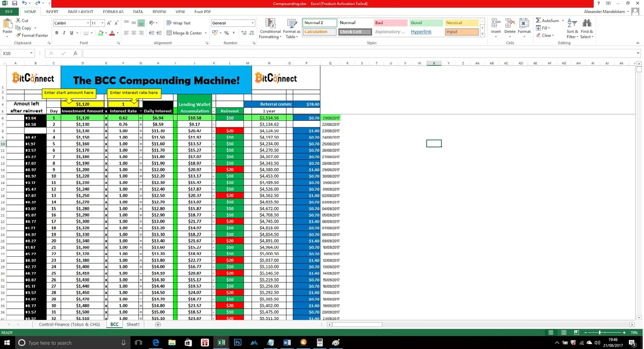Decrease indent in Alignment group
Viewport: 644px width, 349px height.
(x=151, y=33)
